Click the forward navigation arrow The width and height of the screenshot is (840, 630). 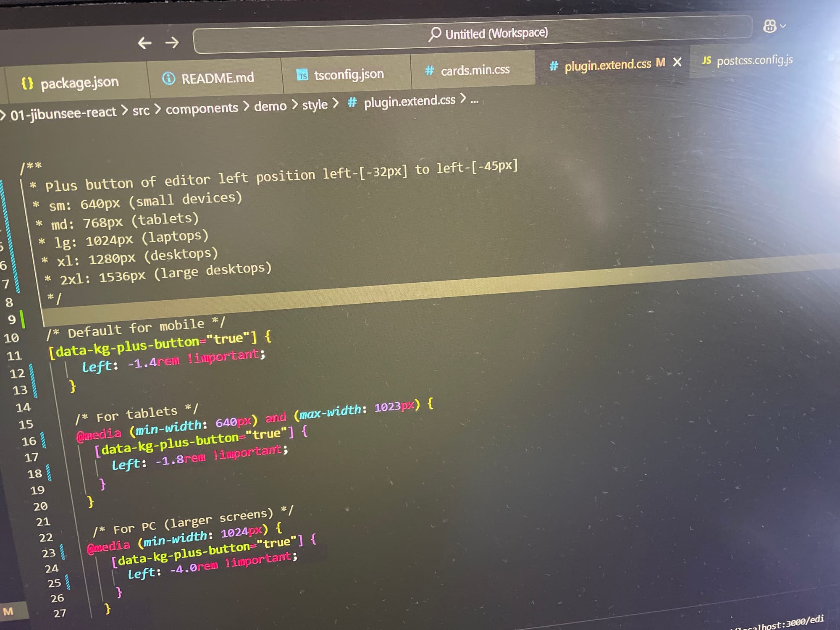point(172,42)
